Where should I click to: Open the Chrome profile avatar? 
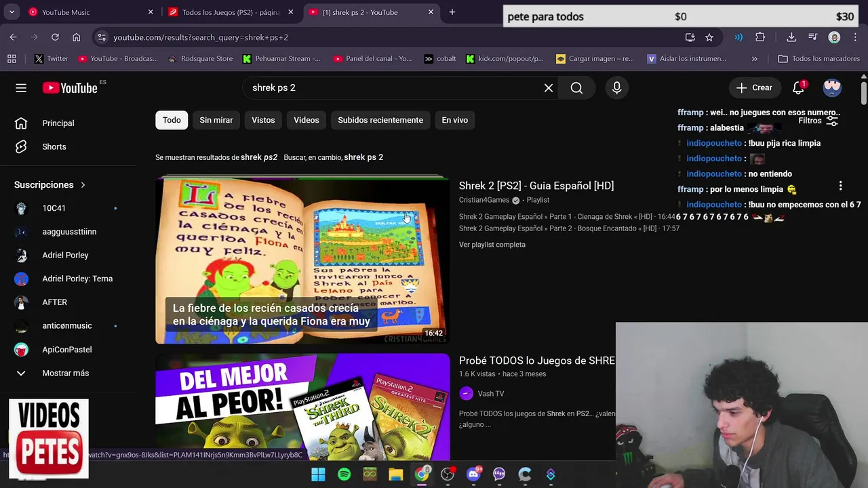pyautogui.click(x=835, y=37)
